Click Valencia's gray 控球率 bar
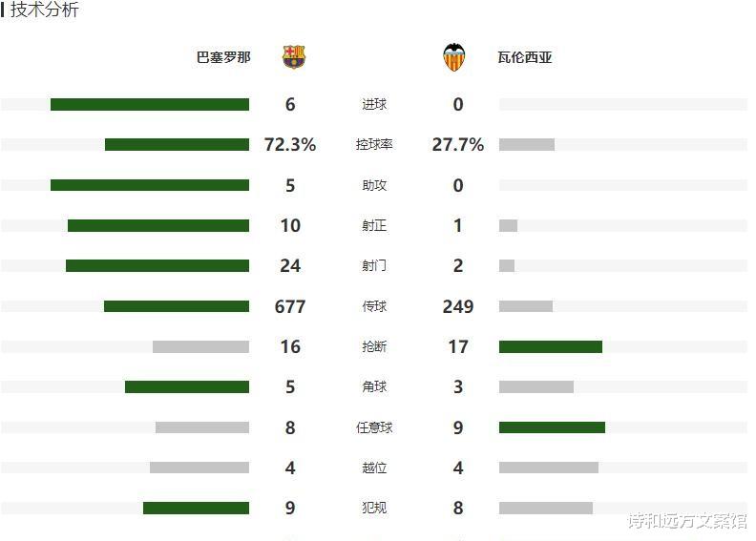The image size is (756, 541). click(526, 145)
